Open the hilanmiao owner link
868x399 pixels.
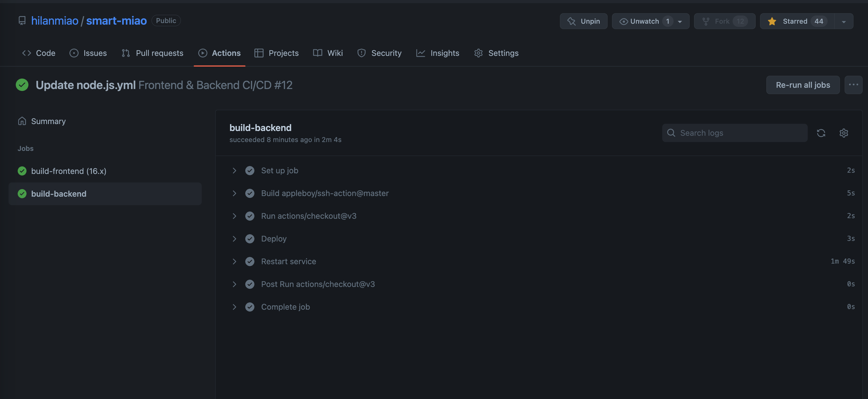[x=55, y=21]
